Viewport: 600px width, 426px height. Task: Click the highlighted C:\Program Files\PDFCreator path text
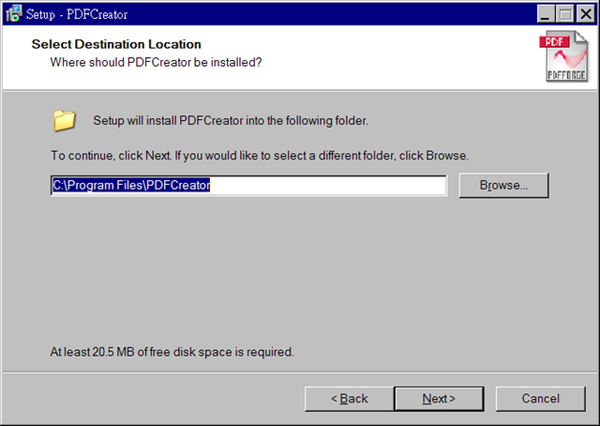131,185
